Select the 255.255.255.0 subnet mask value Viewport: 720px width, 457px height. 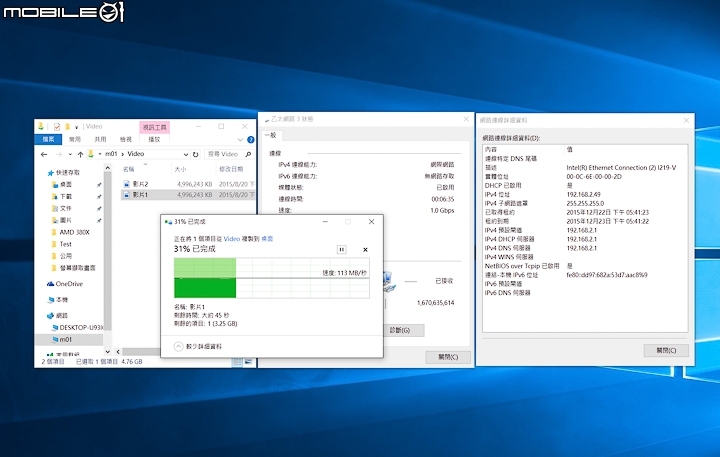pos(585,203)
